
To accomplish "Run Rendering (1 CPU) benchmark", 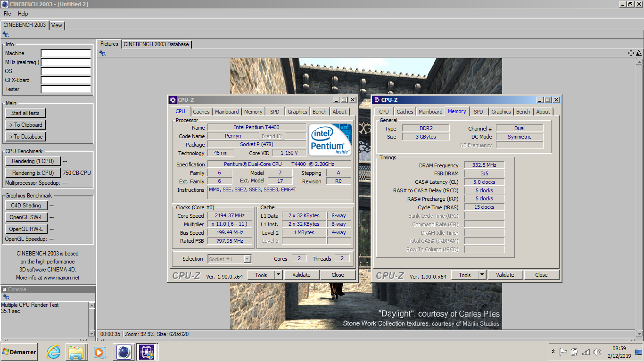I will (x=33, y=161).
